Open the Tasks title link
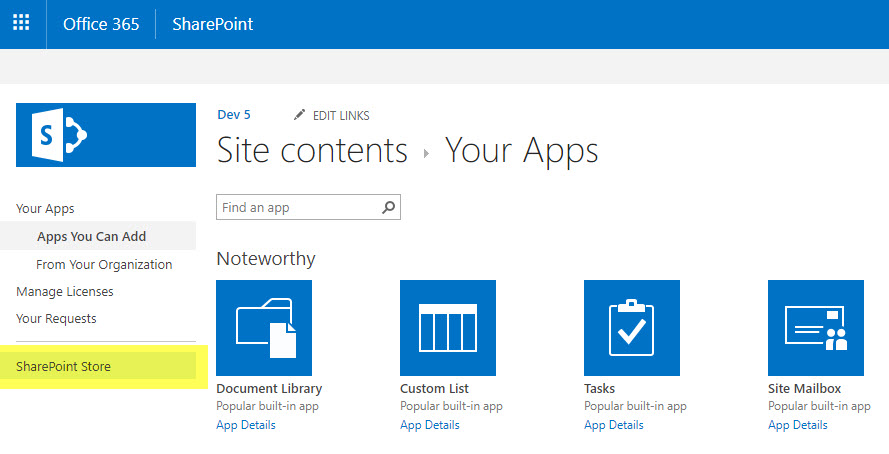The width and height of the screenshot is (889, 454). tap(599, 389)
